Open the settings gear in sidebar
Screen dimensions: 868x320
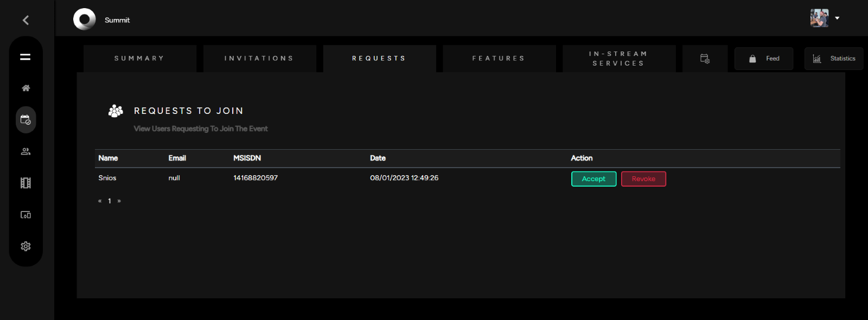[x=25, y=246]
